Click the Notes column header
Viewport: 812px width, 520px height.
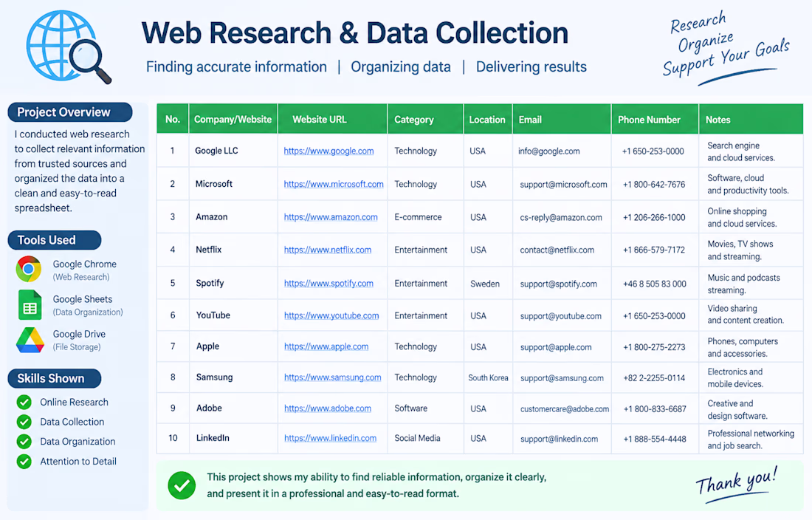pos(751,119)
